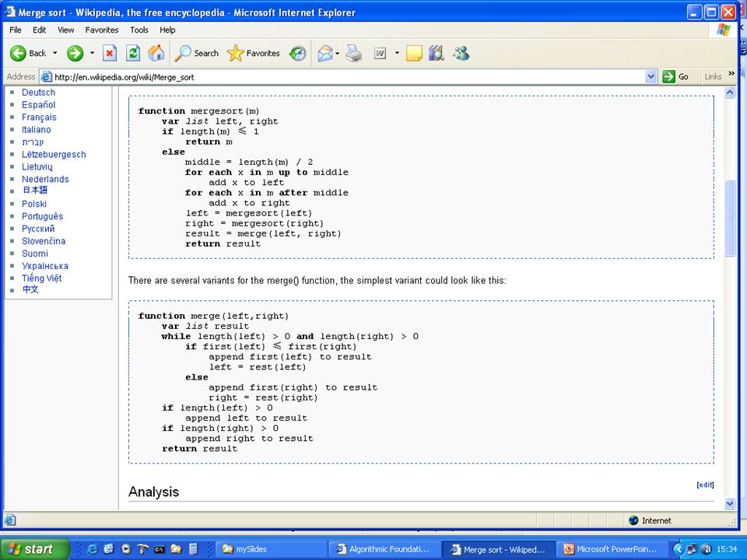747x560 pixels.
Task: Switch to mySlides taskbar window
Action: [x=270, y=549]
